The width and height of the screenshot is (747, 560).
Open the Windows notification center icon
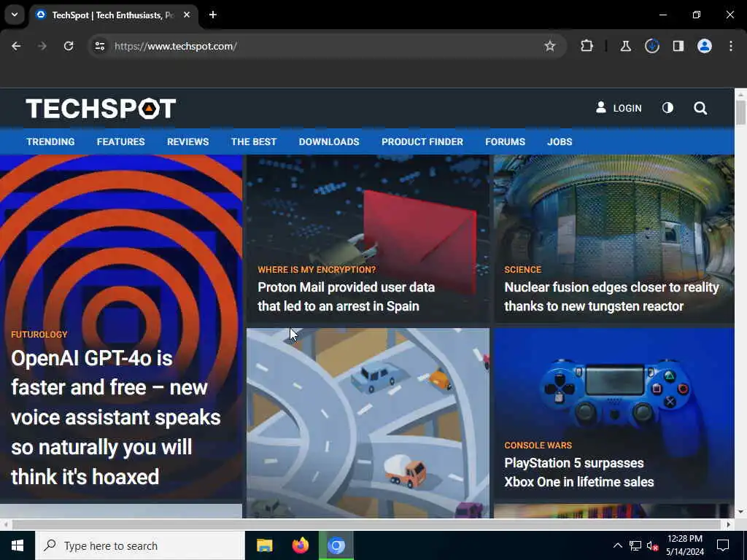tap(723, 545)
